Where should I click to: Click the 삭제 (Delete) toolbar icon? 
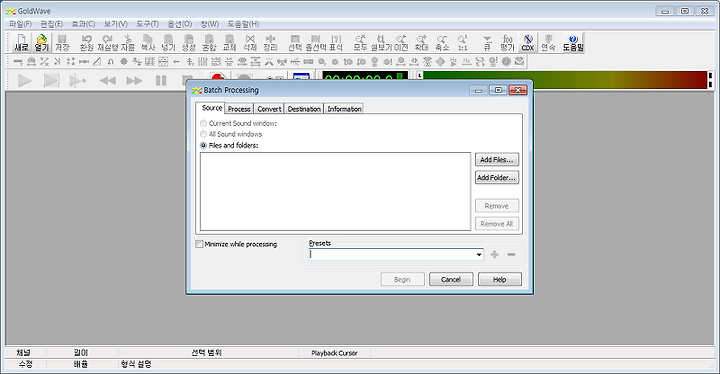[x=250, y=43]
